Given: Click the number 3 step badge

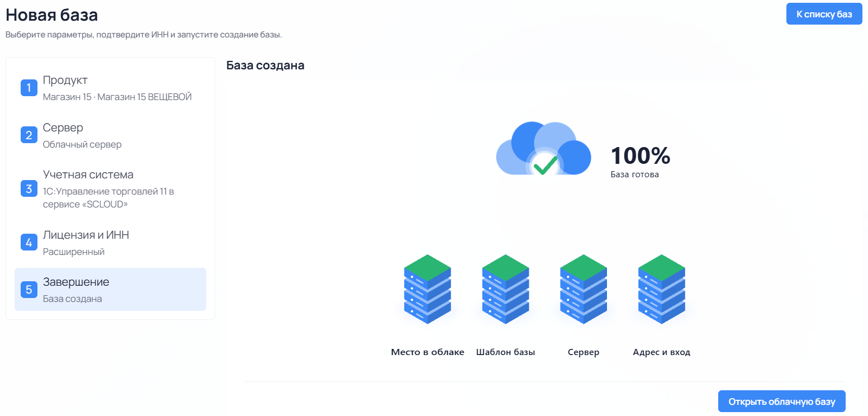Looking at the screenshot, I should (x=29, y=188).
